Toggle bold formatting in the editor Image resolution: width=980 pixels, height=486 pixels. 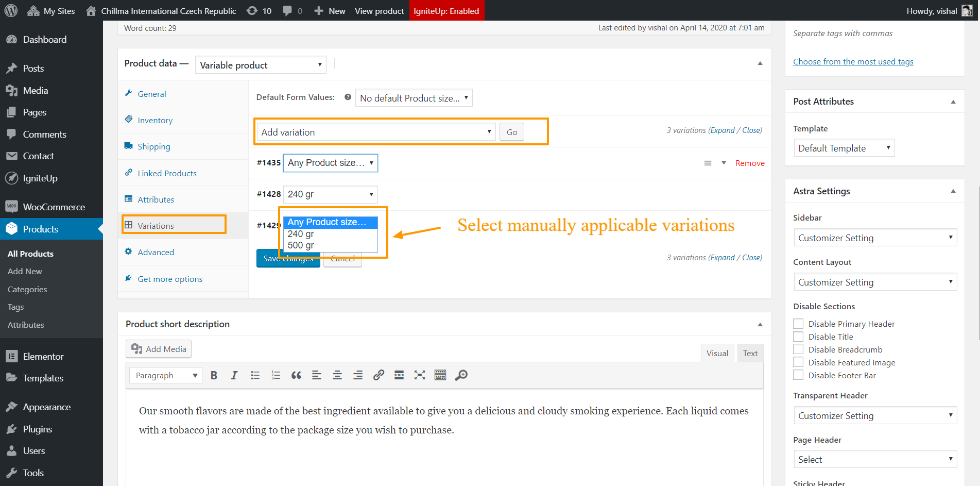point(214,375)
